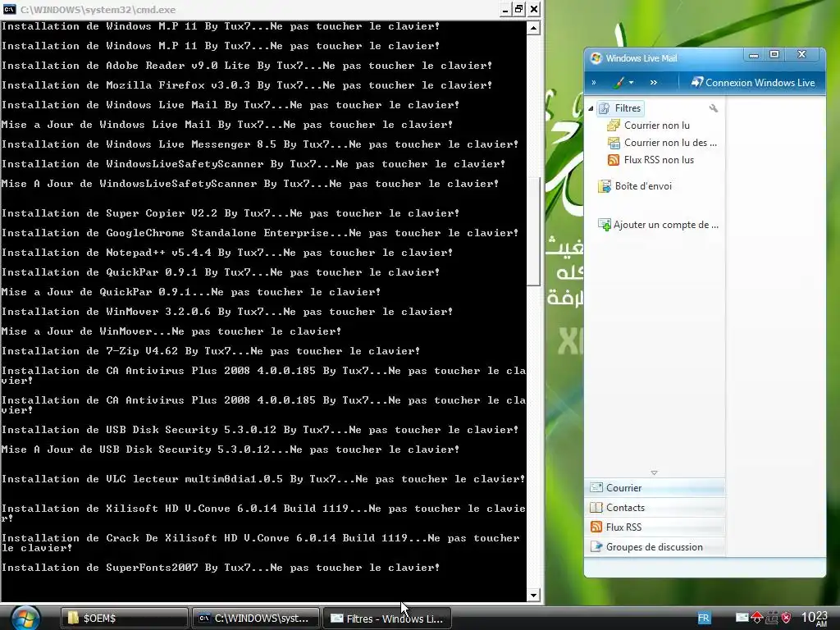Open the colorizer paintbrush icon in Live Mail
Image resolution: width=840 pixels, height=630 pixels.
[619, 83]
